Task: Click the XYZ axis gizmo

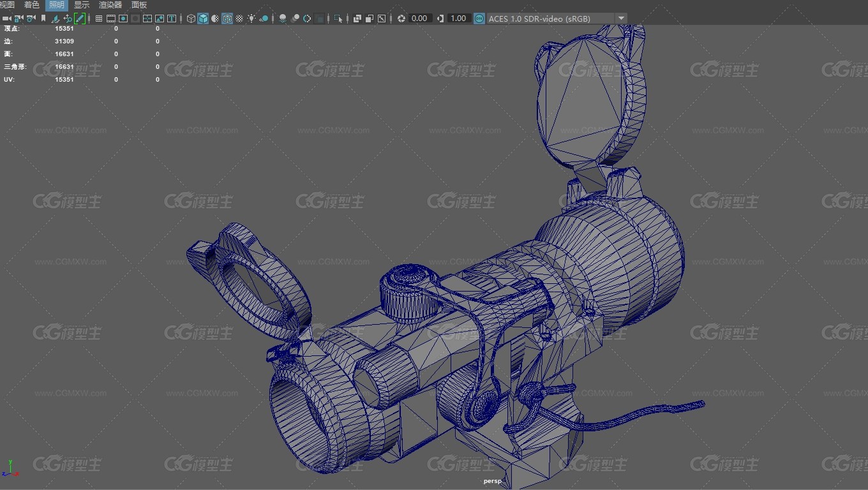Action: [10, 468]
